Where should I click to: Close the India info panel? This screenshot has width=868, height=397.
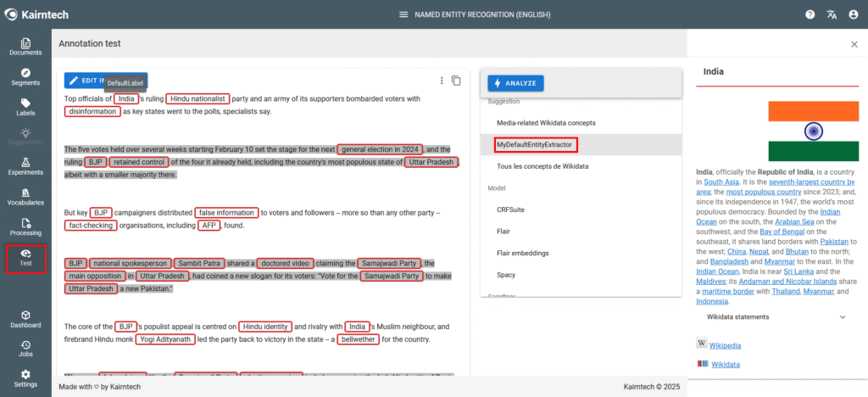(854, 44)
